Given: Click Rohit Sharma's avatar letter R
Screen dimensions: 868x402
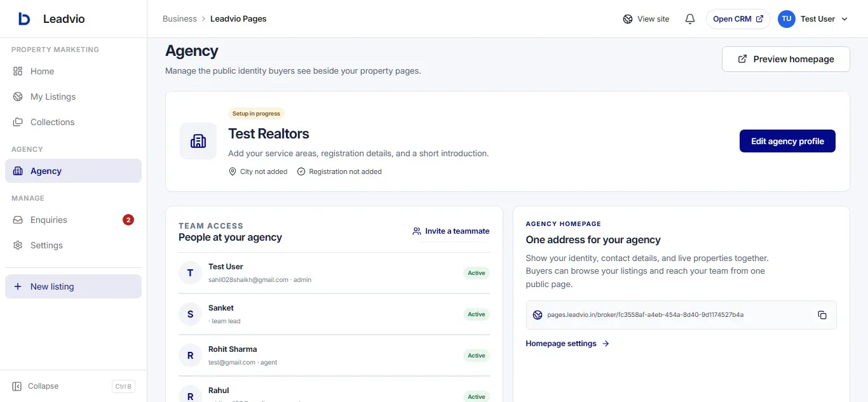Looking at the screenshot, I should point(190,356).
